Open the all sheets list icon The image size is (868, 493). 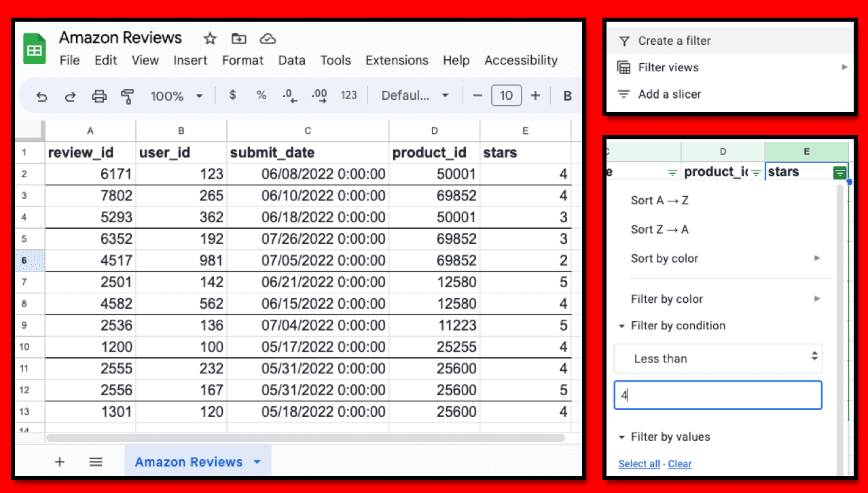96,462
